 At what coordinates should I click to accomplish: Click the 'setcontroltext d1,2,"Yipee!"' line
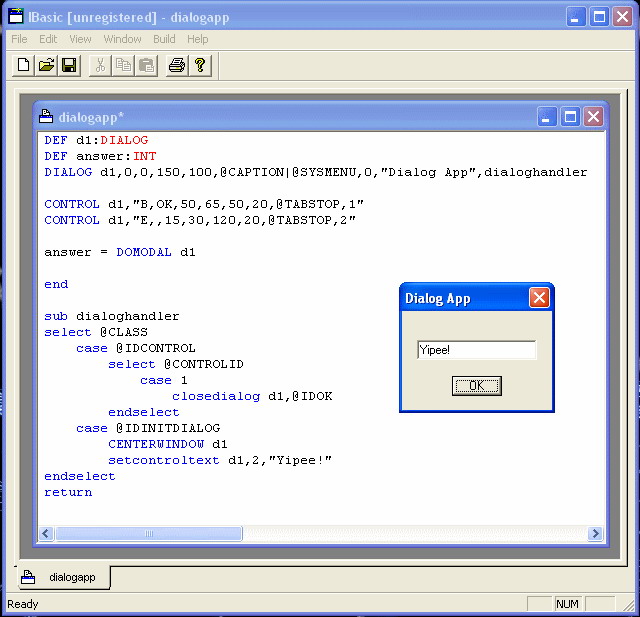click(220, 460)
